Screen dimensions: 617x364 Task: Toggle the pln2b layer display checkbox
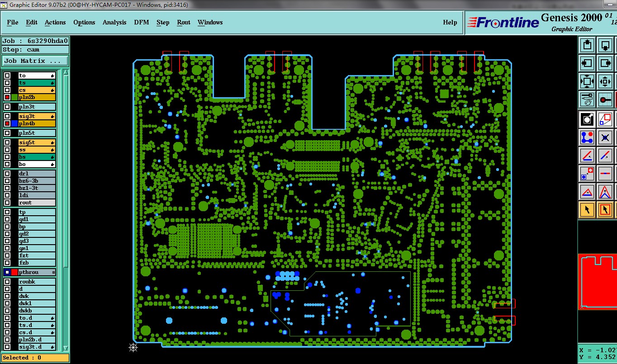[7, 97]
